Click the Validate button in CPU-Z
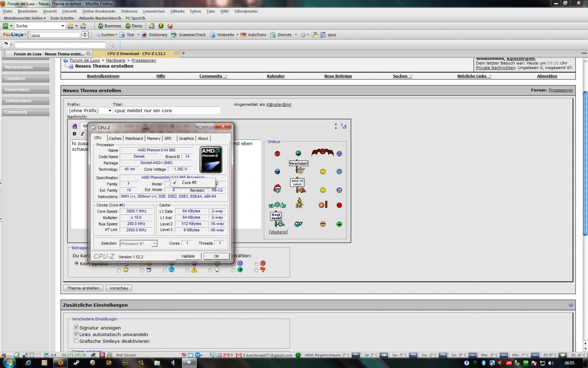 188,256
